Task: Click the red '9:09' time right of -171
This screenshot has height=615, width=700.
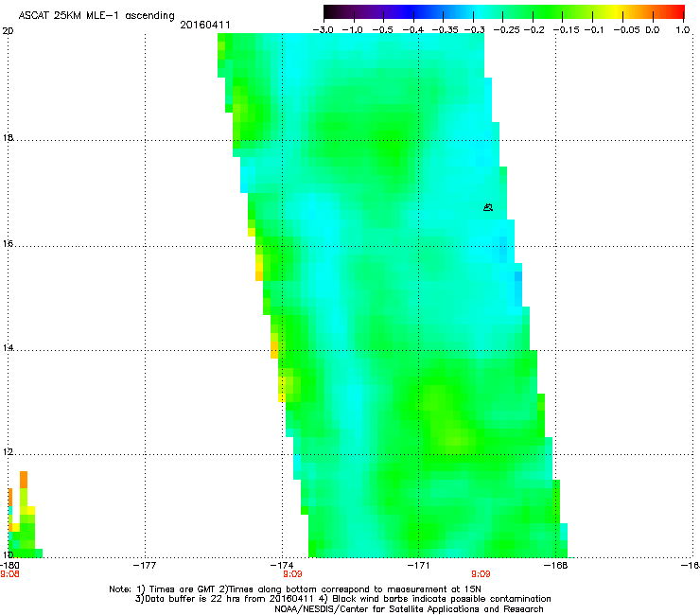Action: pyautogui.click(x=481, y=574)
